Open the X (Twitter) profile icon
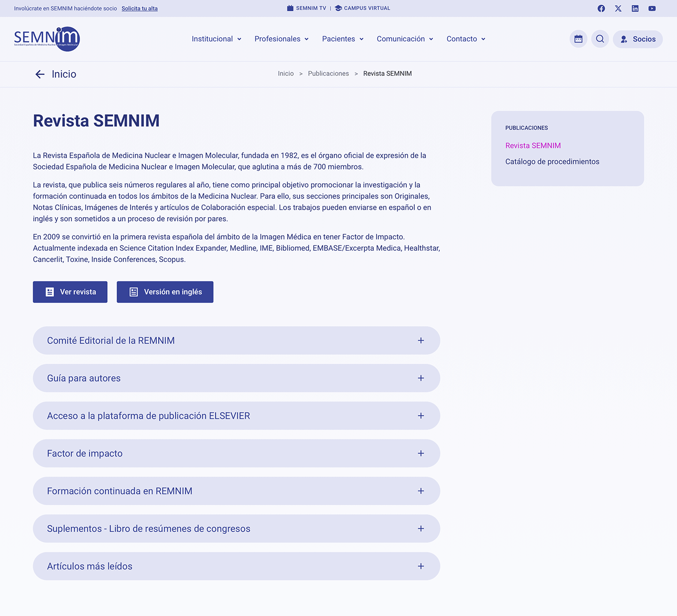The image size is (677, 616). click(618, 8)
